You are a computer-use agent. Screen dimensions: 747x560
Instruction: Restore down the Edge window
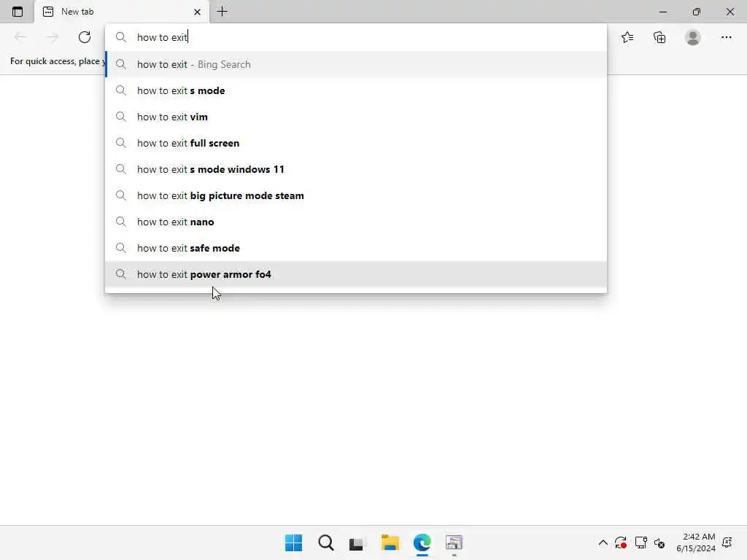point(697,12)
